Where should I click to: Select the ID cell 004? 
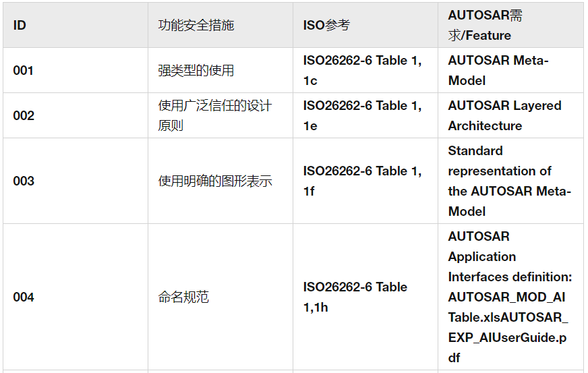23,297
